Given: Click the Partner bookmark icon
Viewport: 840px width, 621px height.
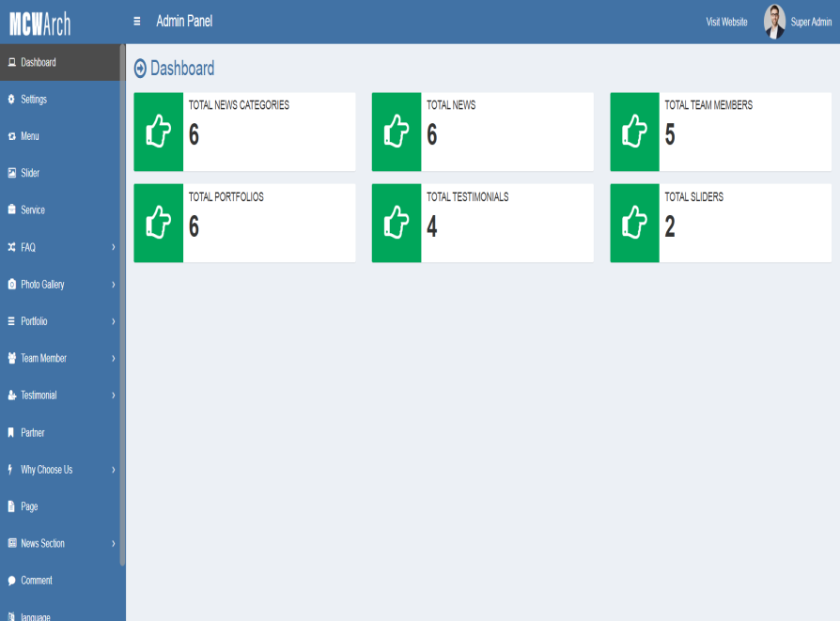Looking at the screenshot, I should (x=11, y=433).
